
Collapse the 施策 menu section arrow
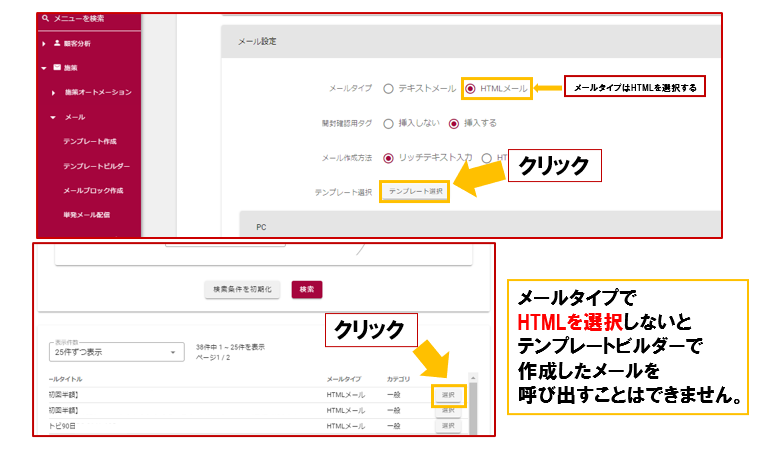pos(44,68)
